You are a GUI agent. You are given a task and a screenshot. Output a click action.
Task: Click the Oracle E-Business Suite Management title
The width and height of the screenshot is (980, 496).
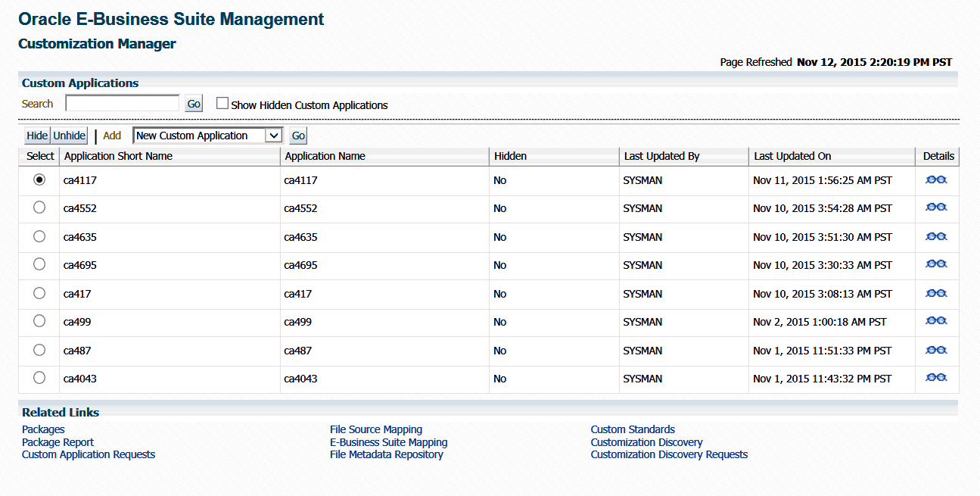click(x=171, y=20)
